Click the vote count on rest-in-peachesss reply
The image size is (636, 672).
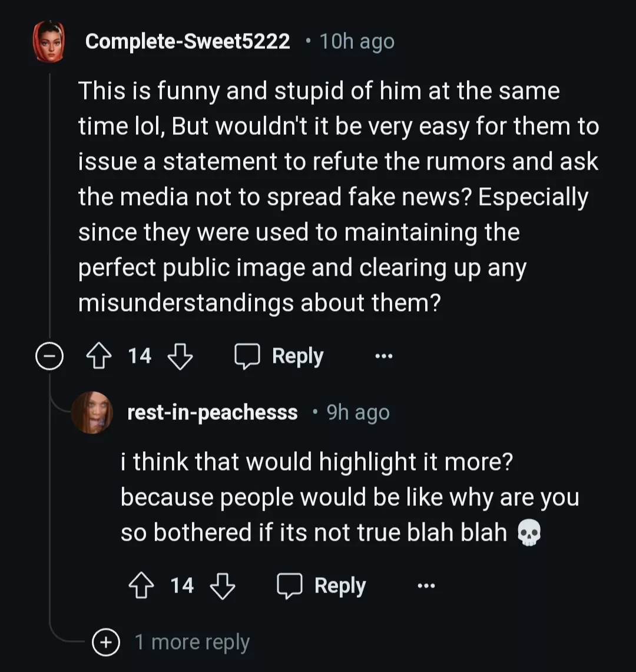click(182, 585)
